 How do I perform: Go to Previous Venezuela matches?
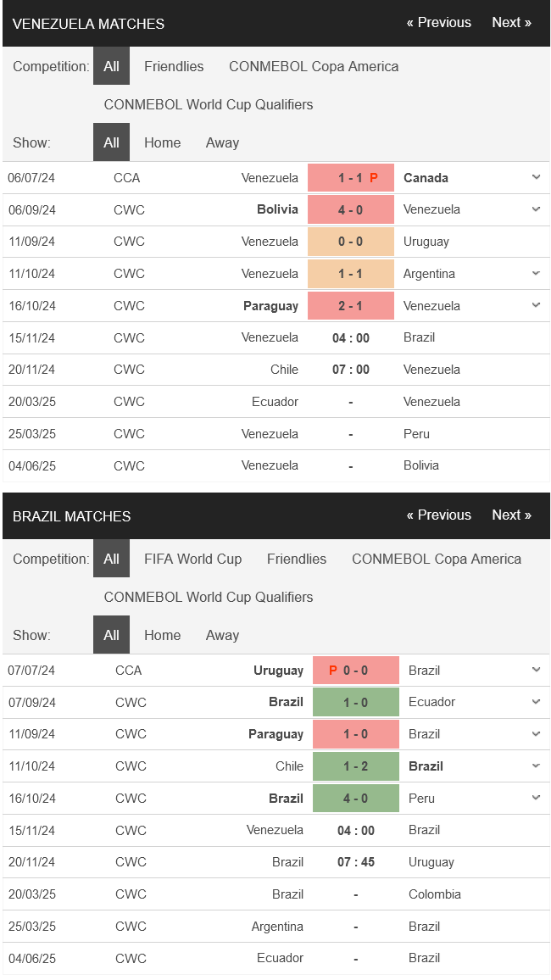pyautogui.click(x=438, y=23)
